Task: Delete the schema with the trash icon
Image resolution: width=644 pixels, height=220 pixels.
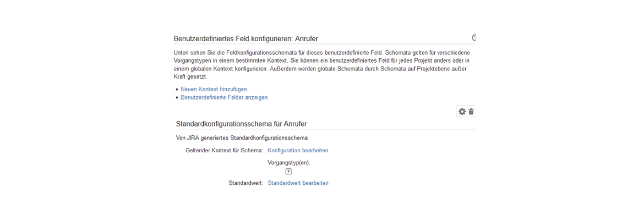Action: (x=471, y=112)
